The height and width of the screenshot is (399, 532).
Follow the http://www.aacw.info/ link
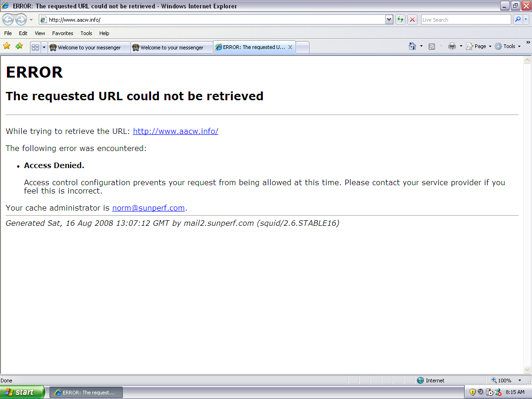[175, 131]
